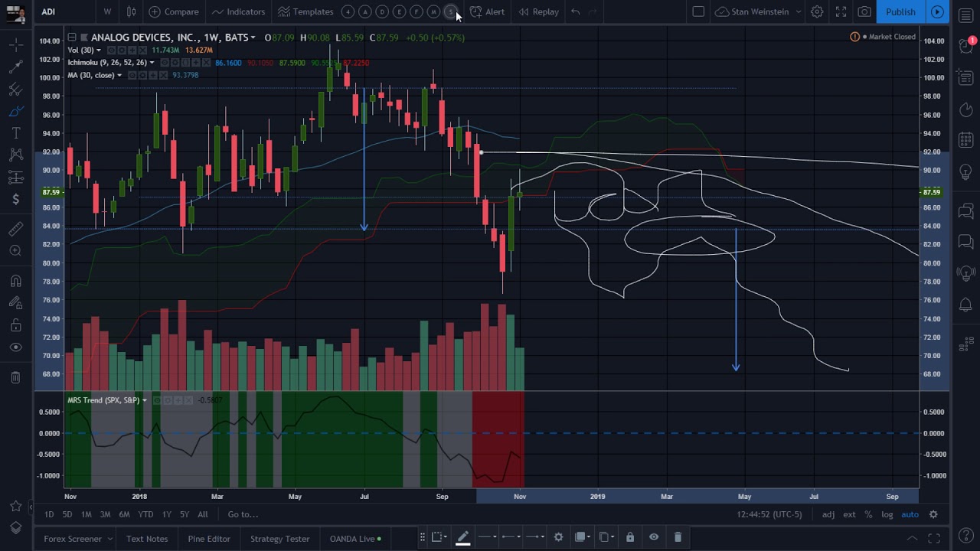Toggle visibility of MA indicator

tap(132, 75)
